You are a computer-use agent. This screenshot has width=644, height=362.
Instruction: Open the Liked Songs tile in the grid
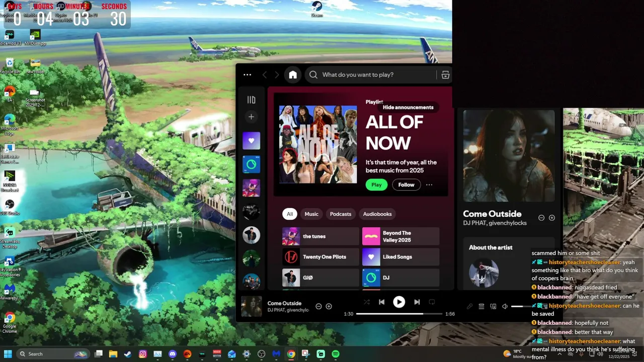click(400, 257)
